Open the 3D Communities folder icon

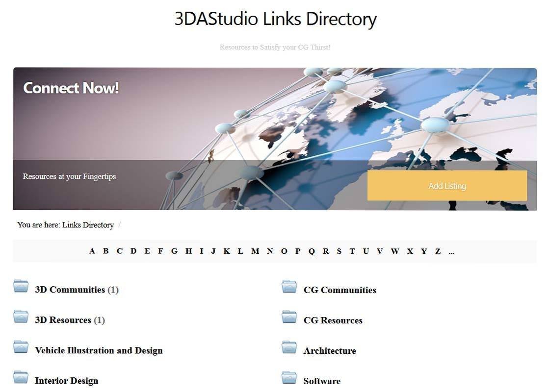pyautogui.click(x=20, y=286)
